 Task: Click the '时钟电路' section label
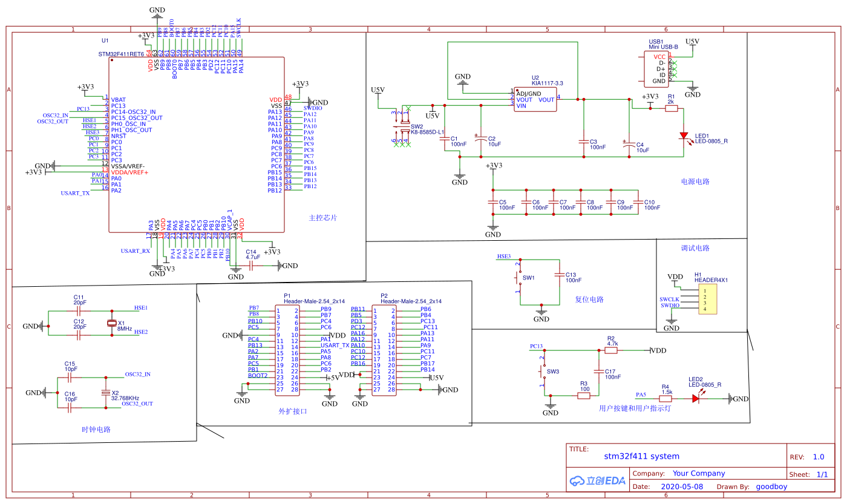(96, 430)
